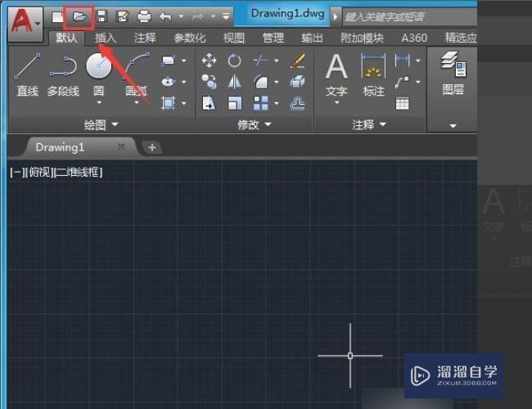Select the 标注 dimension tool
The width and height of the screenshot is (532, 409).
click(373, 75)
